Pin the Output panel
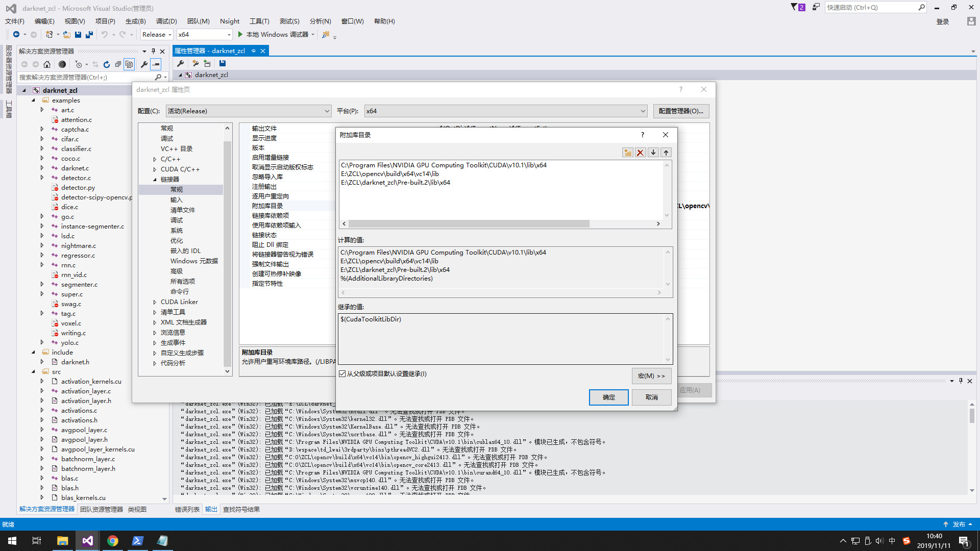 coord(961,381)
